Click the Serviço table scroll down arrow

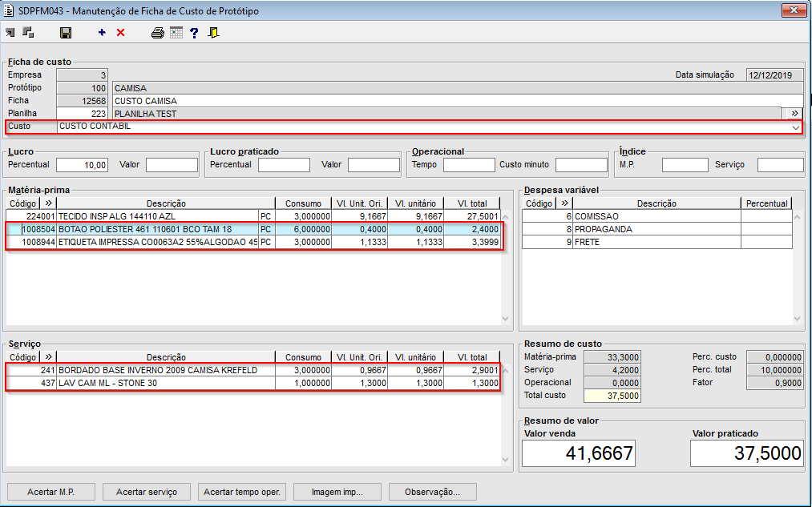(x=506, y=460)
